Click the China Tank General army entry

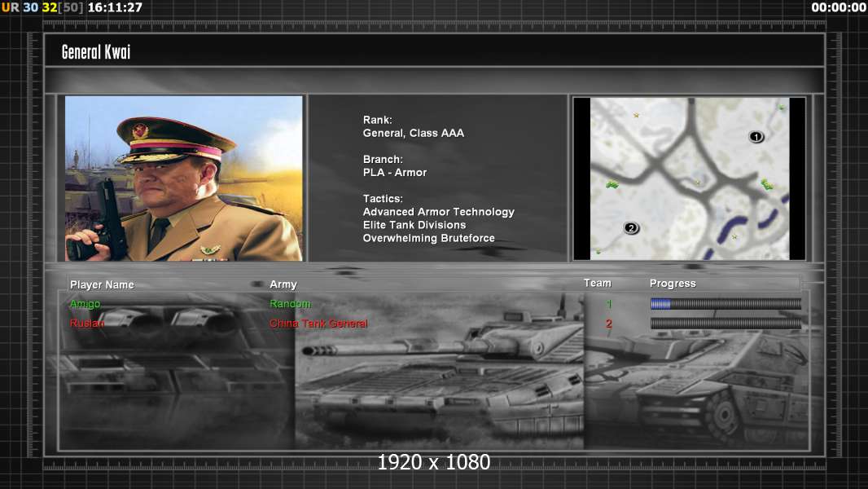point(318,324)
